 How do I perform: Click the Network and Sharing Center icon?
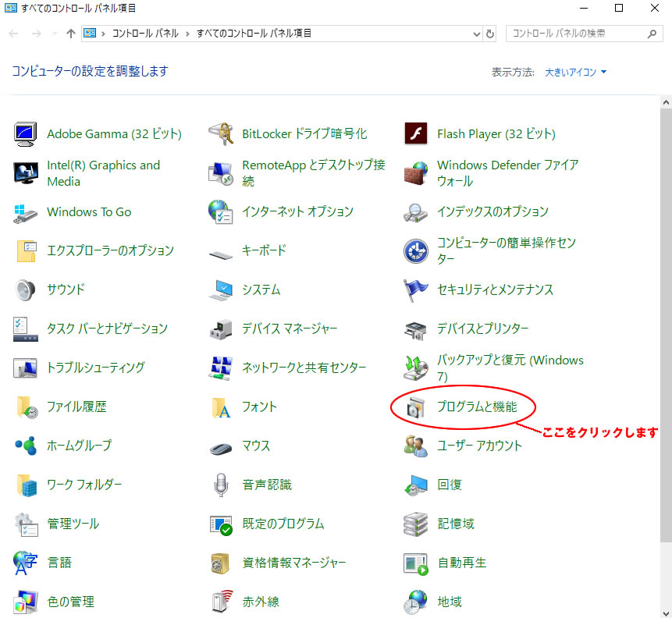click(221, 368)
